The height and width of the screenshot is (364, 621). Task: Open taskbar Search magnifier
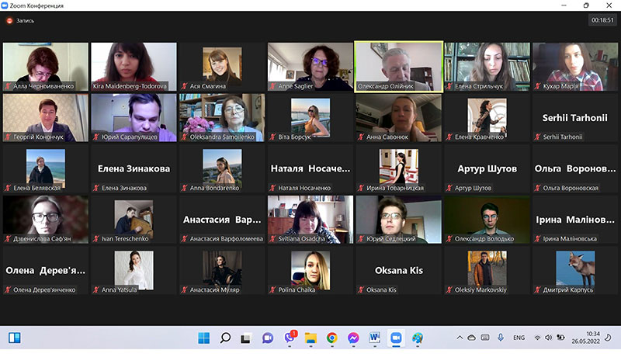tap(225, 338)
